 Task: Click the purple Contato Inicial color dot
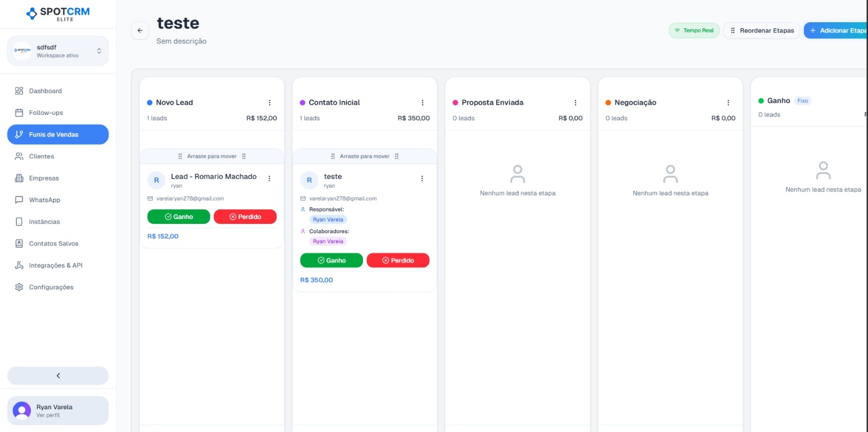tap(303, 102)
